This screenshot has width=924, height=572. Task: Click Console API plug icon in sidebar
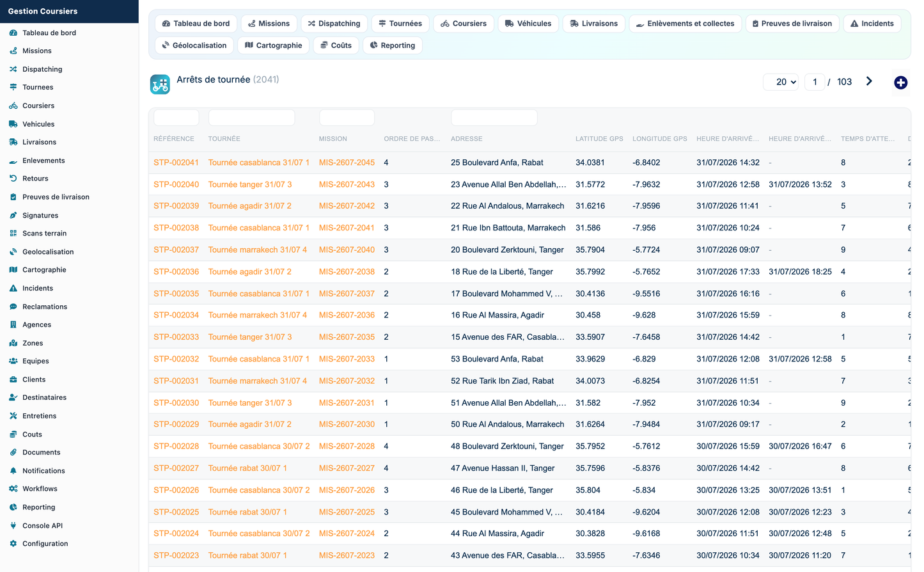pos(13,526)
